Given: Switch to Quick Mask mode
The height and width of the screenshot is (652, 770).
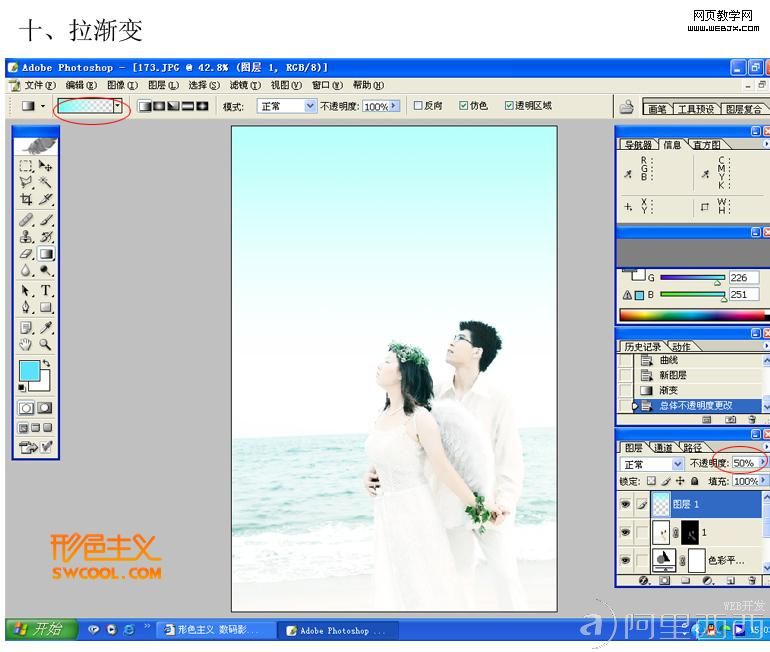Looking at the screenshot, I should click(45, 408).
